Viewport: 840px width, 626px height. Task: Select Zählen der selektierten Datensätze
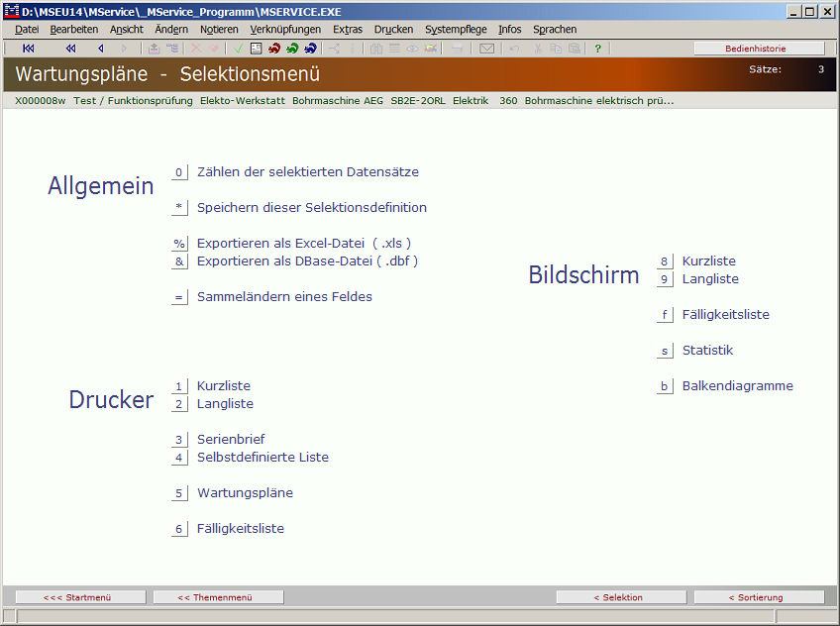[307, 171]
